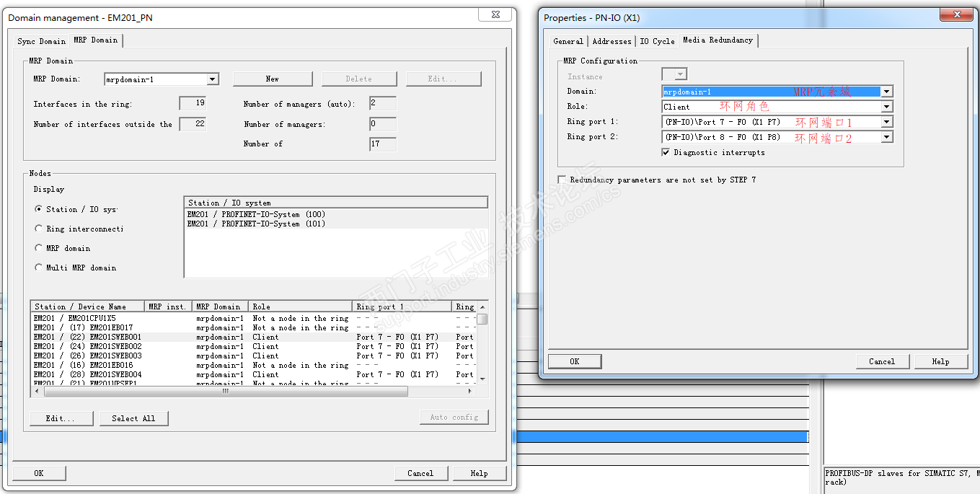Switch to the IO Cycle tab
This screenshot has width=980, height=494.
pyautogui.click(x=657, y=41)
